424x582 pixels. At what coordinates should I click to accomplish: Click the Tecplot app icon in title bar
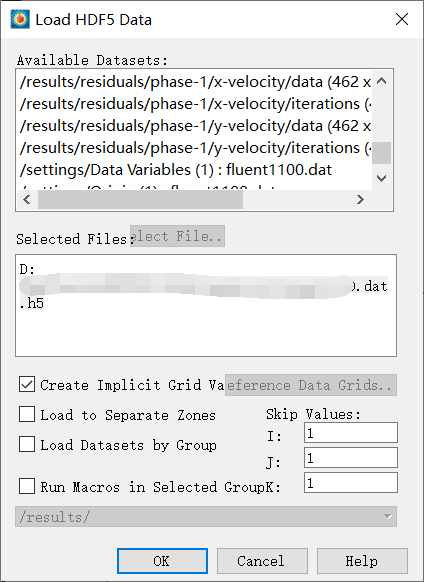coord(20,19)
